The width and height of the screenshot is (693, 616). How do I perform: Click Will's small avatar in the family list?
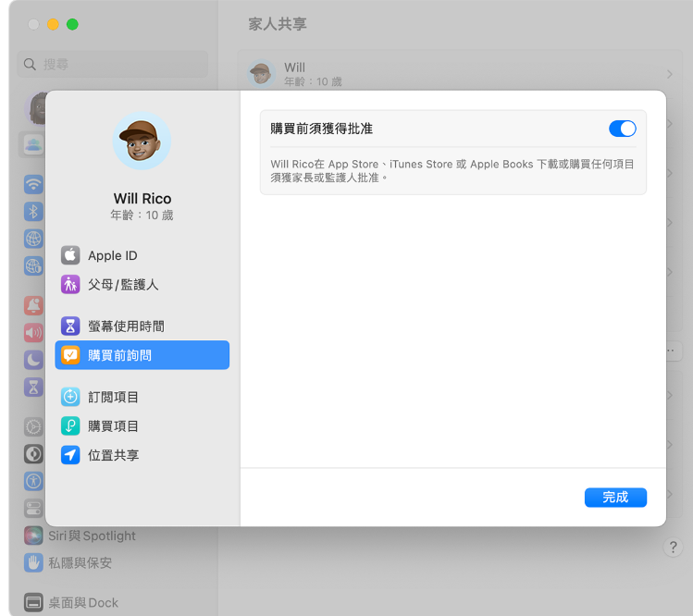click(x=262, y=74)
